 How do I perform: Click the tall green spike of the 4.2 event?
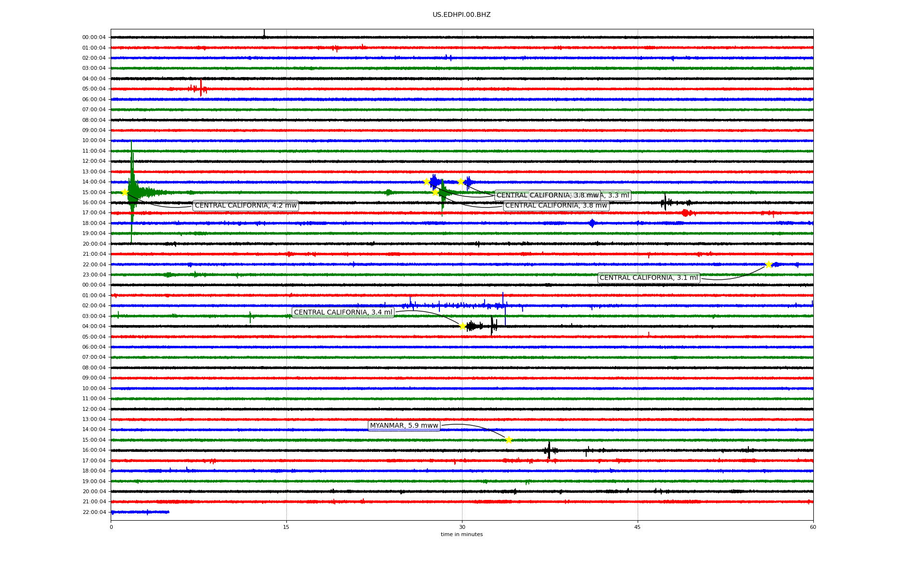coord(131,164)
